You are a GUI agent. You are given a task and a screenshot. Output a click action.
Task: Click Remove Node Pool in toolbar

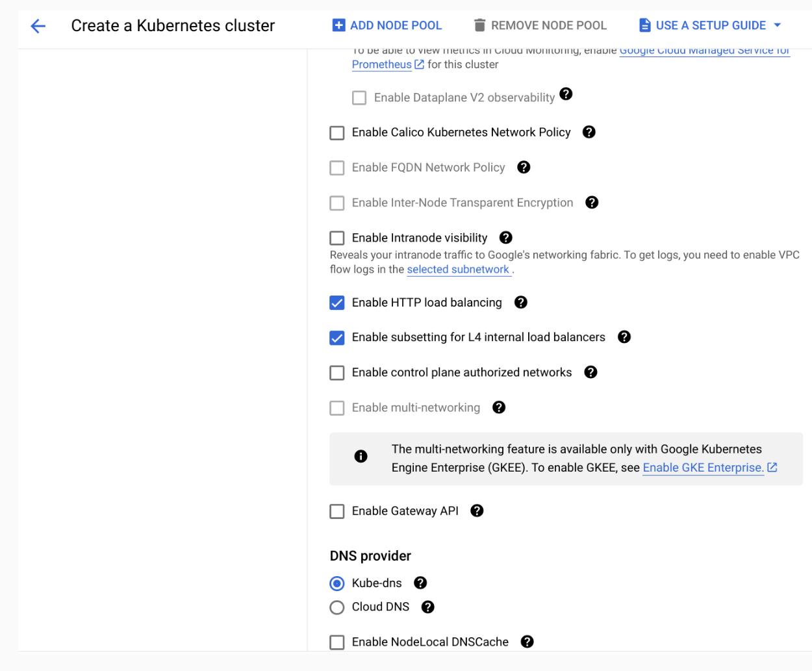(x=540, y=25)
